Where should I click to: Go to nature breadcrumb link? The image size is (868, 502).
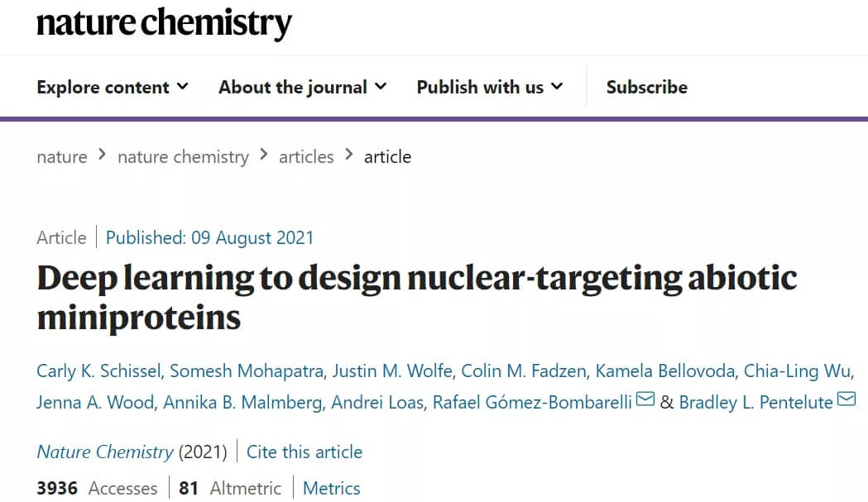pyautogui.click(x=61, y=157)
